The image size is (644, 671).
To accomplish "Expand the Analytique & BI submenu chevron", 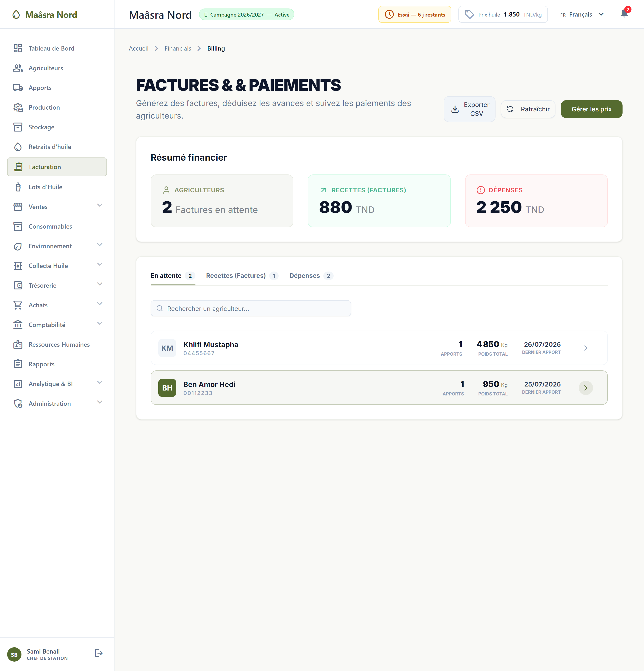I will tap(100, 382).
